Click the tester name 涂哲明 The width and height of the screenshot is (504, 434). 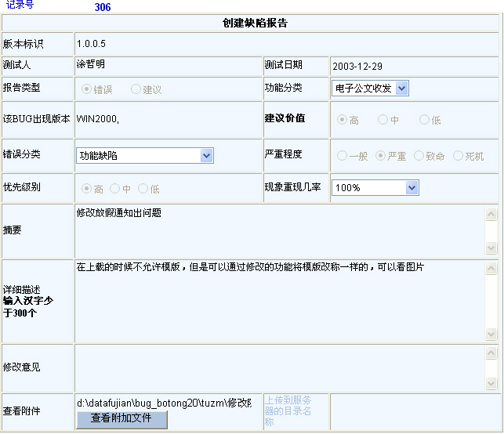click(x=91, y=64)
